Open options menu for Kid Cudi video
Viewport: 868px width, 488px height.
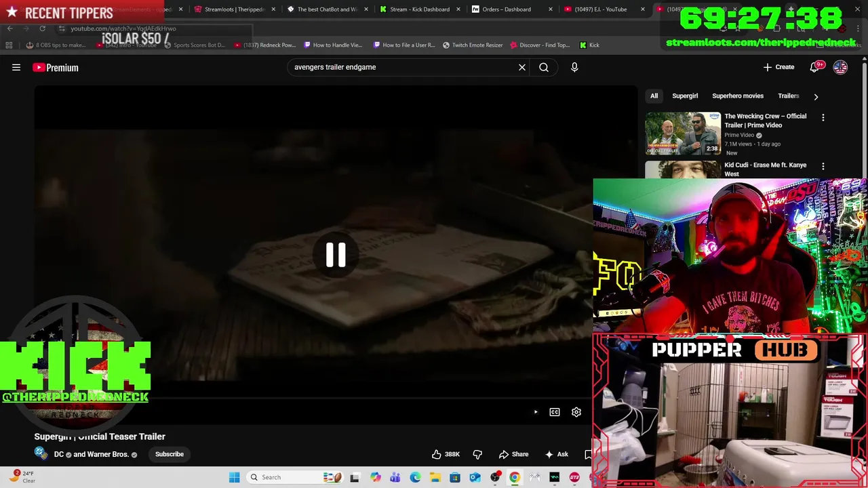tap(823, 166)
